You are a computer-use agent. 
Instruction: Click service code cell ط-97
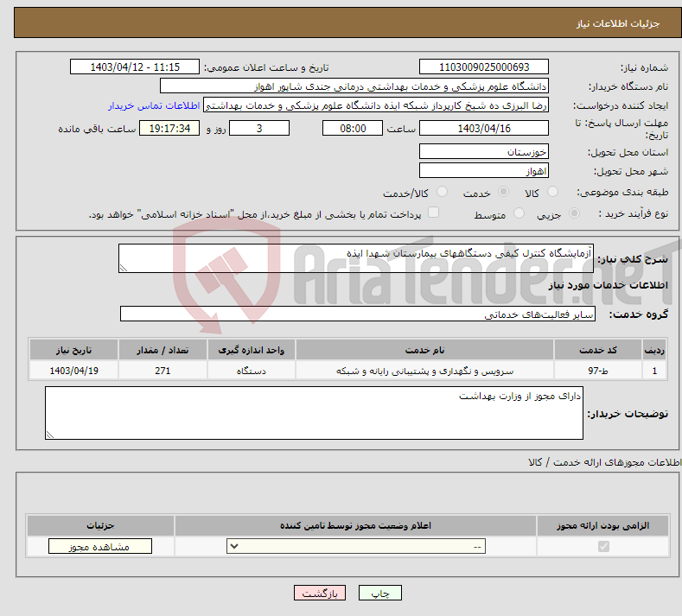[x=598, y=371]
